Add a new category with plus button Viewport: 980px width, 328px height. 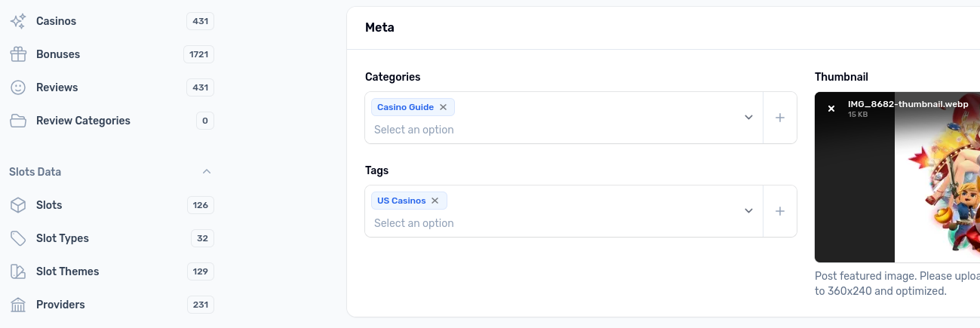[780, 118]
